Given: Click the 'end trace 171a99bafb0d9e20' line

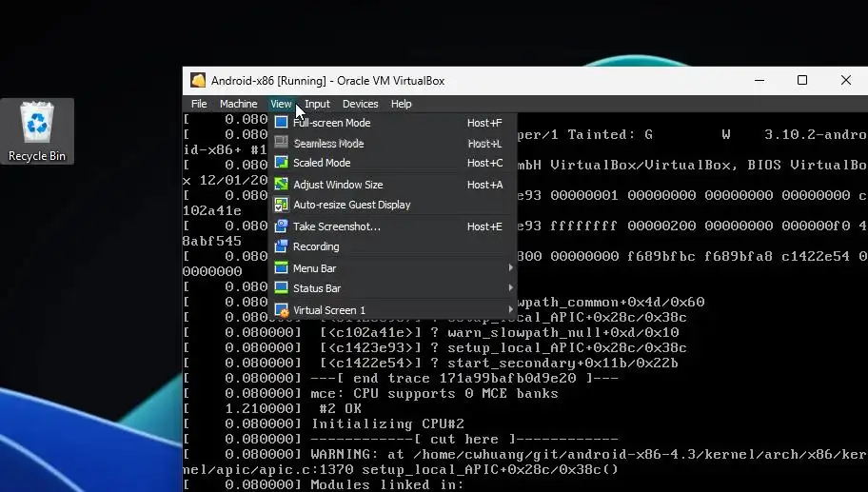Looking at the screenshot, I should point(464,379).
